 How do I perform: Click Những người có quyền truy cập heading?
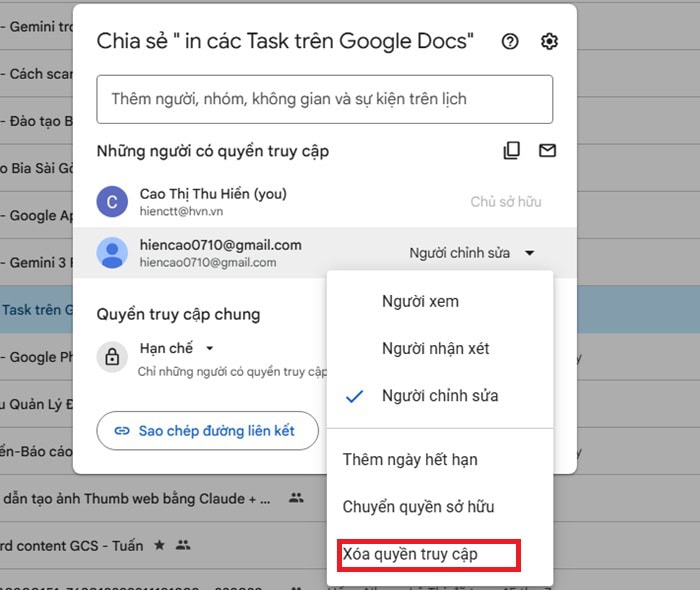point(212,151)
